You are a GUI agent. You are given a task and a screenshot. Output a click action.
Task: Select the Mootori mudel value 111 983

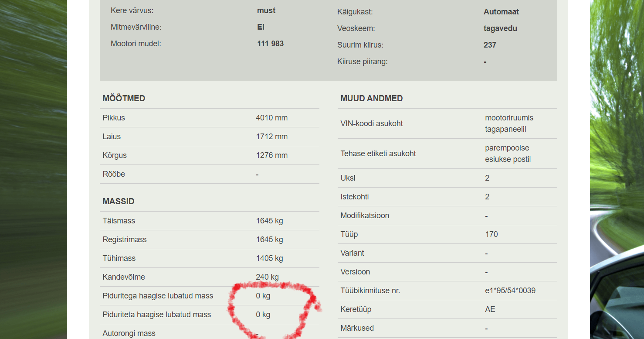tap(270, 44)
